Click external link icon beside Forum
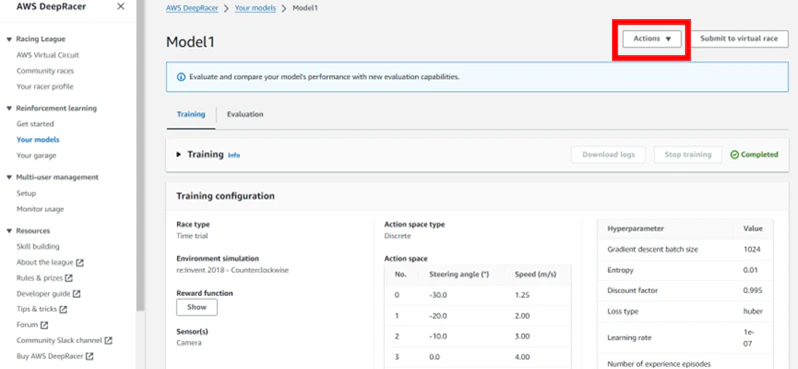The height and width of the screenshot is (369, 798). pos(44,325)
